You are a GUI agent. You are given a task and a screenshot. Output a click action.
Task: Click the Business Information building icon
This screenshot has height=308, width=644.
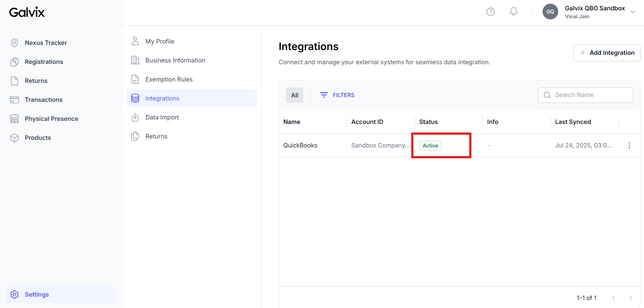(x=135, y=60)
